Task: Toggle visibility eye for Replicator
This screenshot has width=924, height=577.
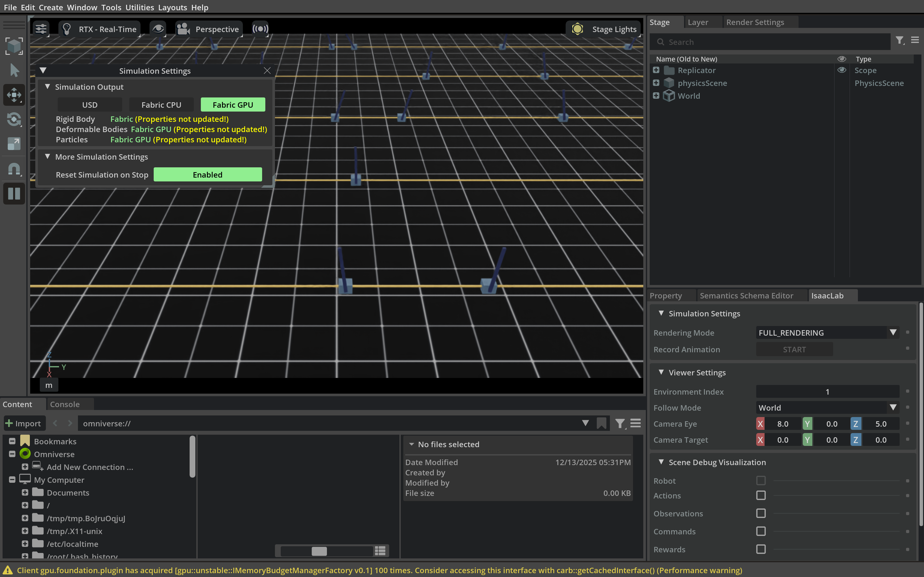Action: pyautogui.click(x=842, y=70)
